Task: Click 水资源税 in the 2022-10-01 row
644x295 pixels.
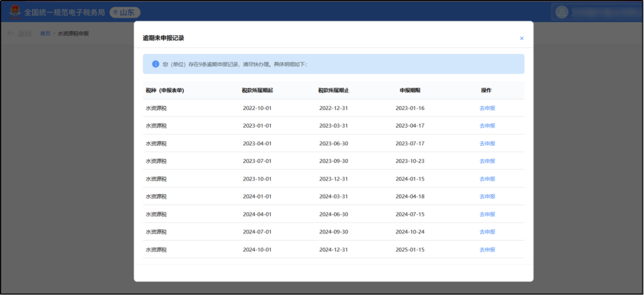Action: point(156,108)
